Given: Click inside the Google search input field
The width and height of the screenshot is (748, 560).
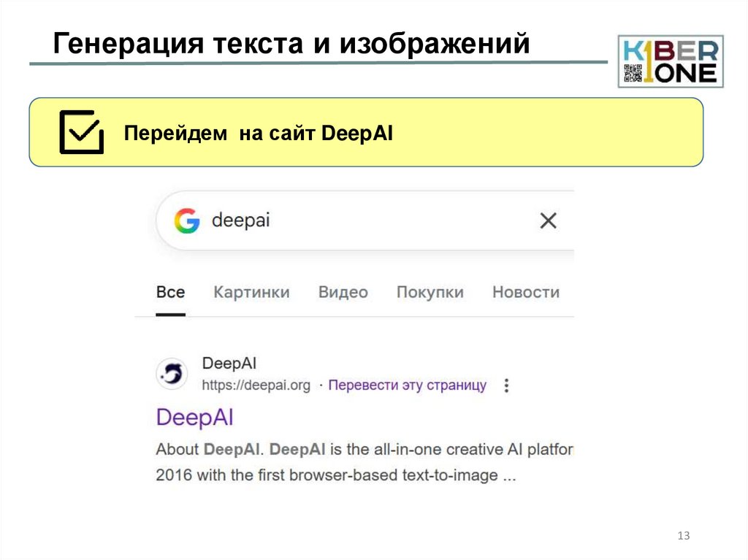Looking at the screenshot, I should [x=329, y=220].
